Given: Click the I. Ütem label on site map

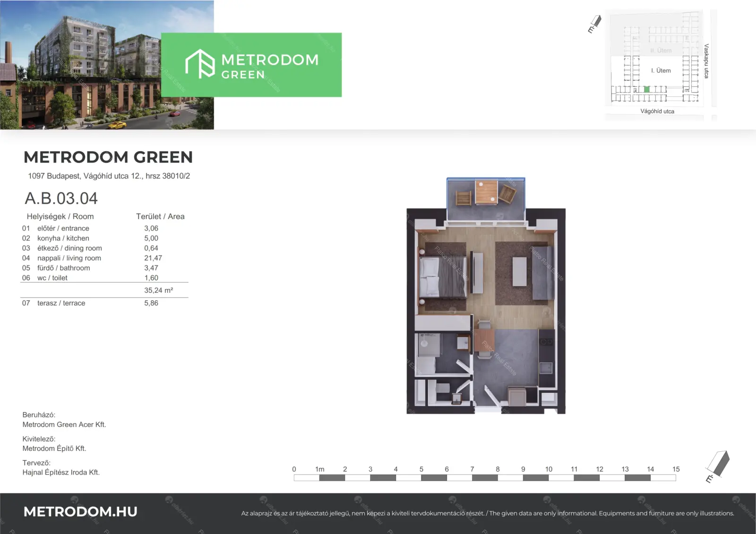Looking at the screenshot, I should coord(661,70).
